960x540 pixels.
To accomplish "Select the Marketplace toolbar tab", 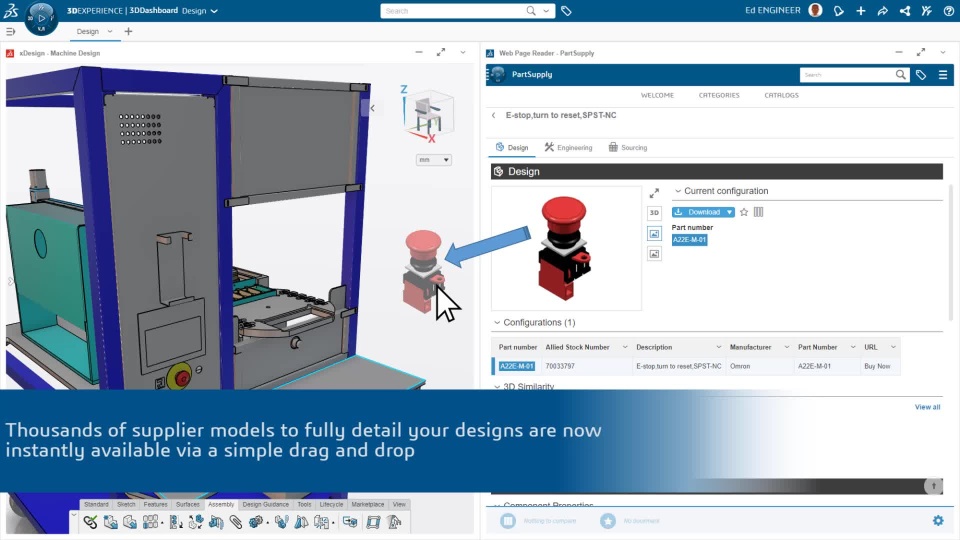I will (x=368, y=504).
